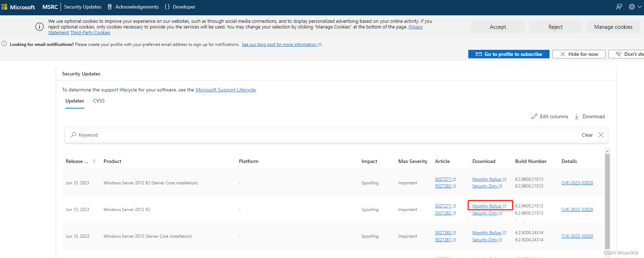The width and height of the screenshot is (644, 258).
Task: Click the Keyword search field
Action: [x=321, y=135]
